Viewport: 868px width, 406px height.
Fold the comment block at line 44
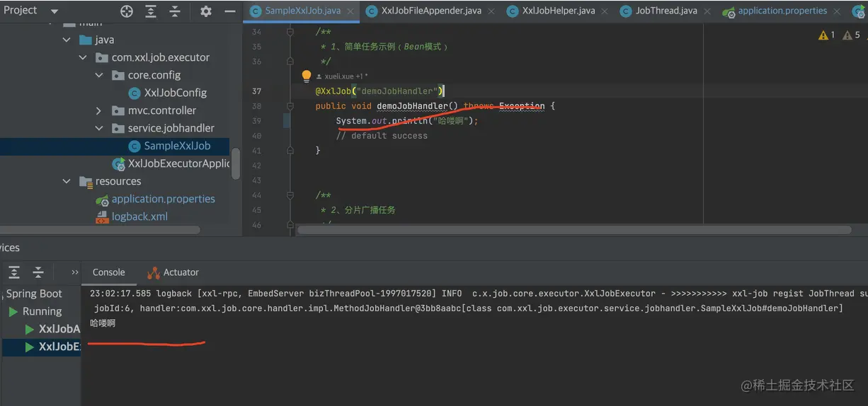[x=290, y=195]
